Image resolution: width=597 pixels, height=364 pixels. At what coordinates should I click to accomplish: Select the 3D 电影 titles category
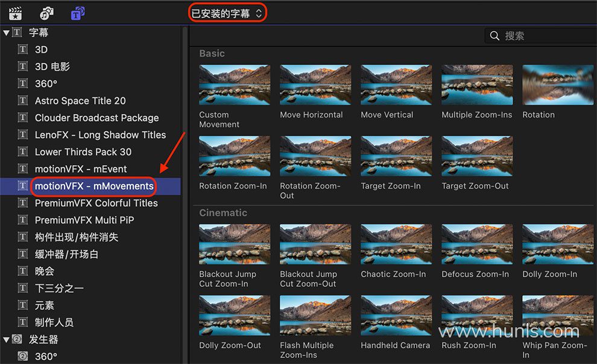coord(52,66)
